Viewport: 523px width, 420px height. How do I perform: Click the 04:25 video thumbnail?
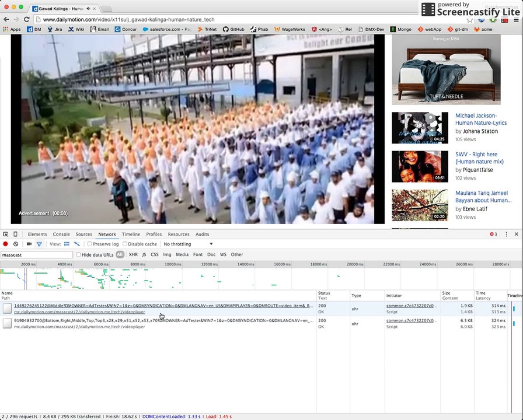click(x=420, y=128)
